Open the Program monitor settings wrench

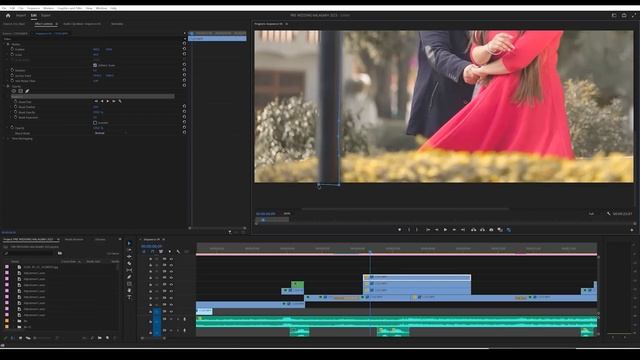(x=609, y=213)
